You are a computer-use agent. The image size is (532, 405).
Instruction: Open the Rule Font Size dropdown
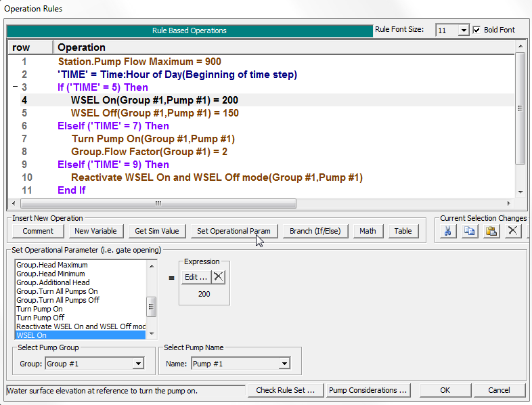(463, 30)
